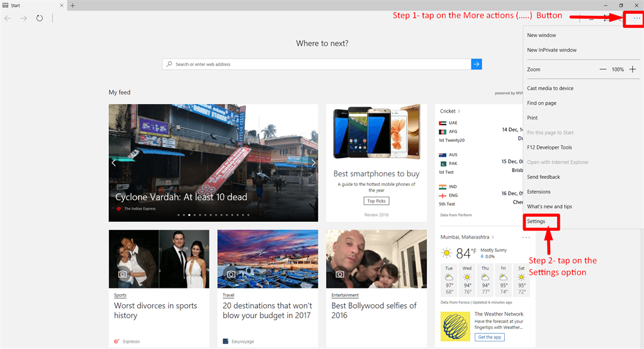Viewport: 644px width, 349px height.
Task: Go back with the back arrow
Action: click(x=8, y=18)
